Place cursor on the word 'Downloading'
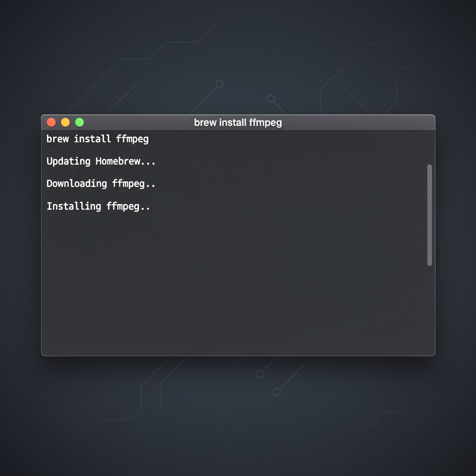The width and height of the screenshot is (476, 476). 77,184
